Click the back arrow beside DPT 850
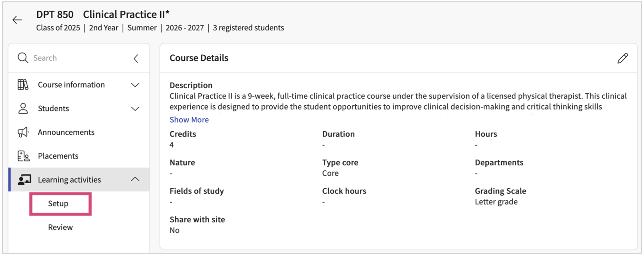Viewport: 644px width, 256px height. (x=17, y=20)
